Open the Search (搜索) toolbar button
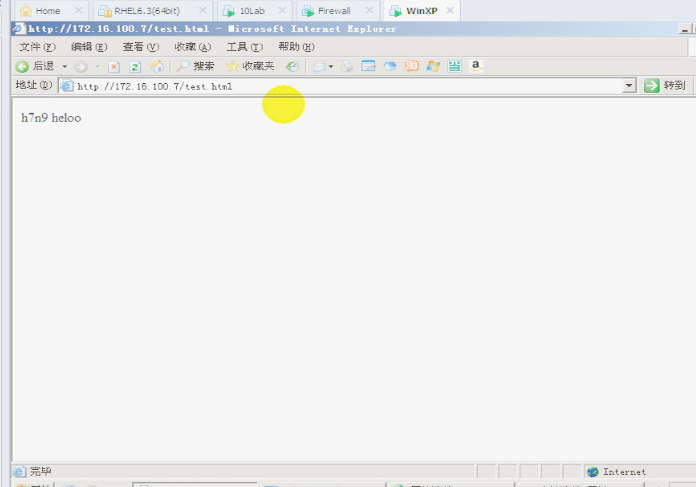 (195, 66)
